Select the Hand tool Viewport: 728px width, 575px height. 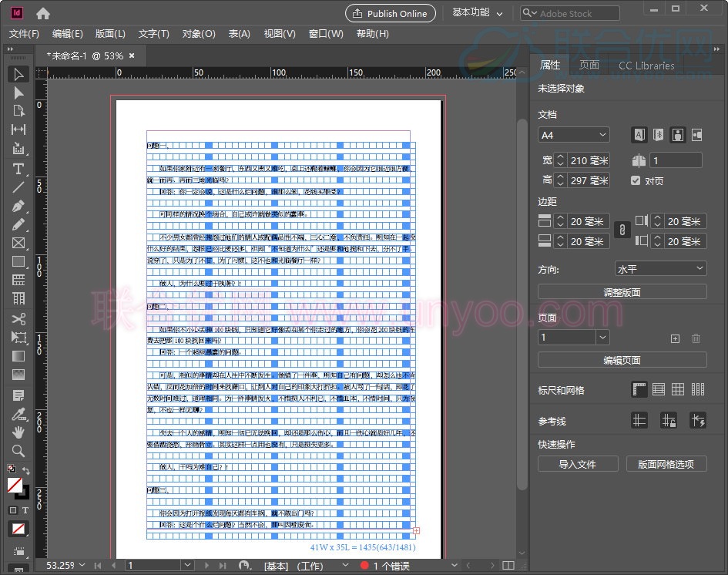18,432
